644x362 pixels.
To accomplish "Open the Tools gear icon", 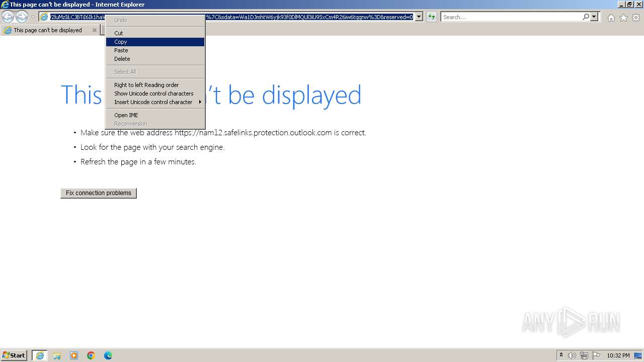I will [636, 18].
